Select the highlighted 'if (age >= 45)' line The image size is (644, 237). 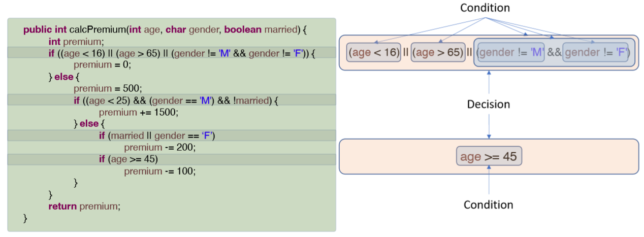point(172,159)
